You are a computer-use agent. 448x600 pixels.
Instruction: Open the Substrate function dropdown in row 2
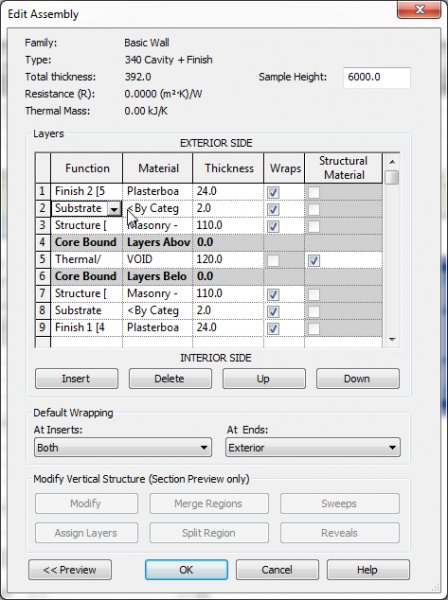[x=114, y=209]
